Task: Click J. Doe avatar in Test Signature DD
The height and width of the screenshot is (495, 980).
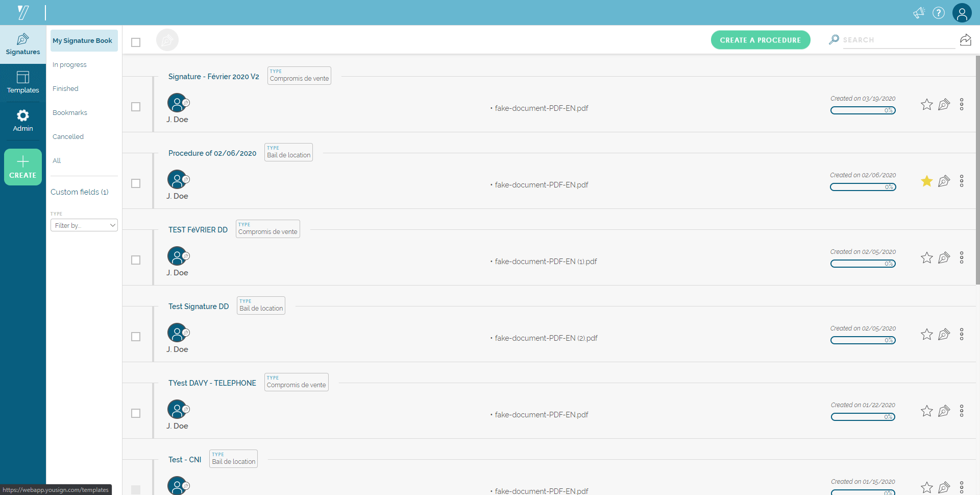Action: coord(178,333)
